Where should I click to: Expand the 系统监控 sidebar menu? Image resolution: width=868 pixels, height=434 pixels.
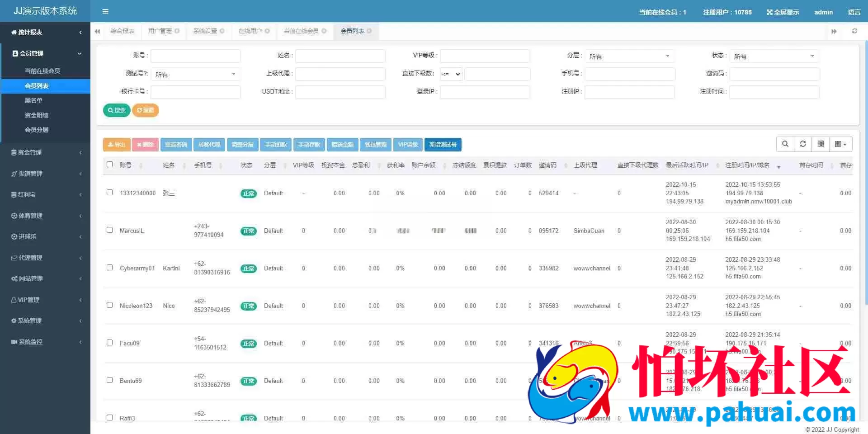(x=45, y=342)
